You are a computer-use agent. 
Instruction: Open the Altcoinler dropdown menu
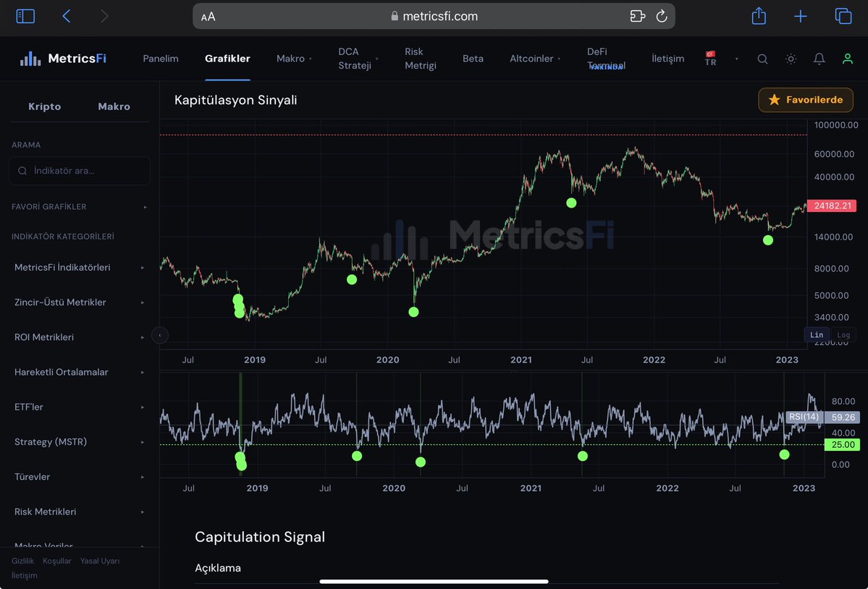535,59
